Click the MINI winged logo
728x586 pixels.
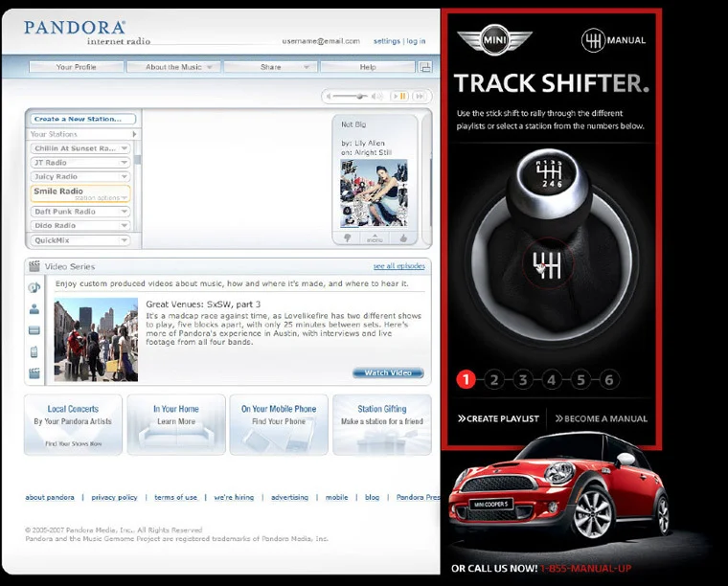pos(494,40)
